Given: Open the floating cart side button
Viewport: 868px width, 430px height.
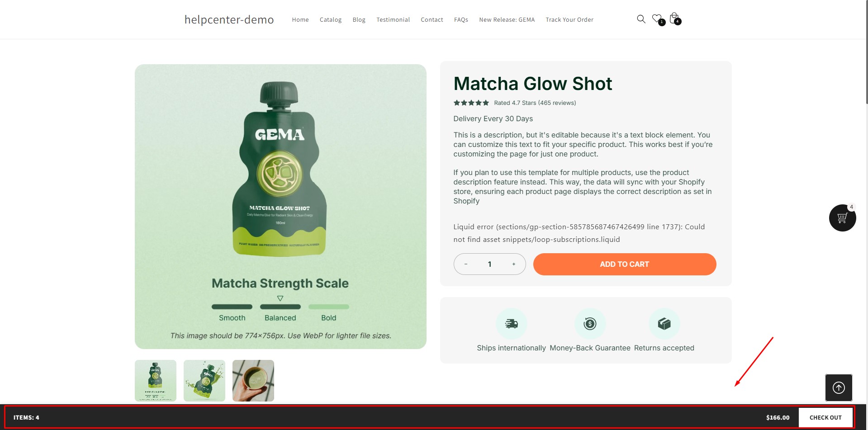Looking at the screenshot, I should [842, 218].
